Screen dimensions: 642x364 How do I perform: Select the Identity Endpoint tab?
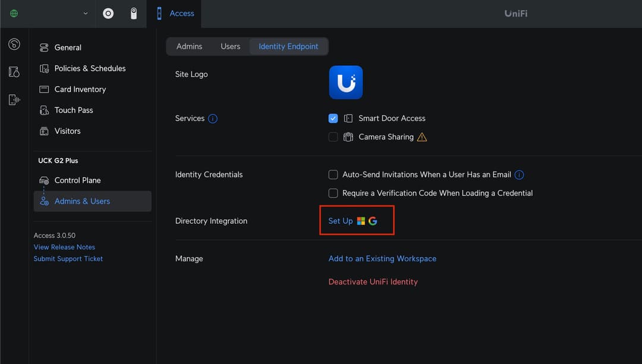click(x=288, y=47)
